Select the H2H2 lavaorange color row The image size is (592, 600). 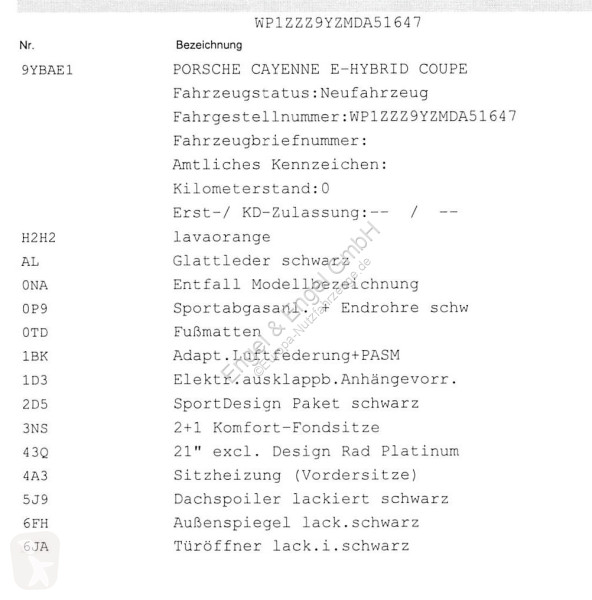point(146,237)
